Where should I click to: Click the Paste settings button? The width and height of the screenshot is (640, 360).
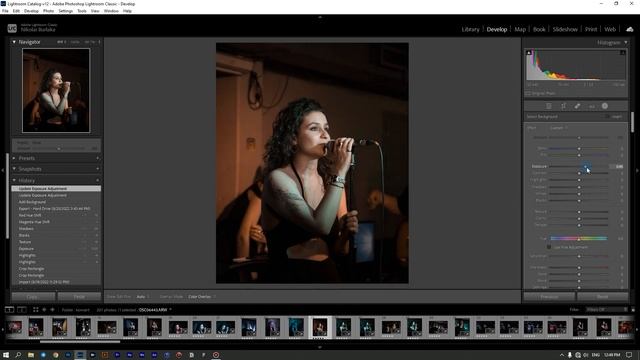click(x=79, y=297)
